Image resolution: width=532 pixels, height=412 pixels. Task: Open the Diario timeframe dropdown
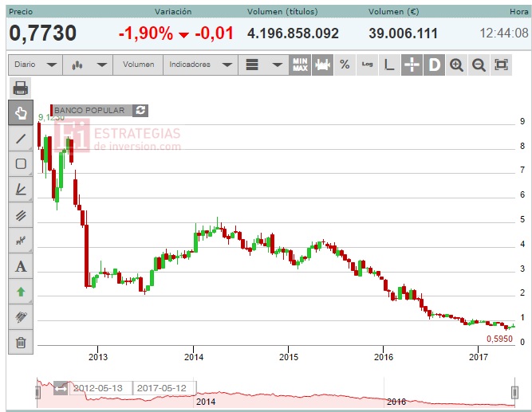click(35, 65)
